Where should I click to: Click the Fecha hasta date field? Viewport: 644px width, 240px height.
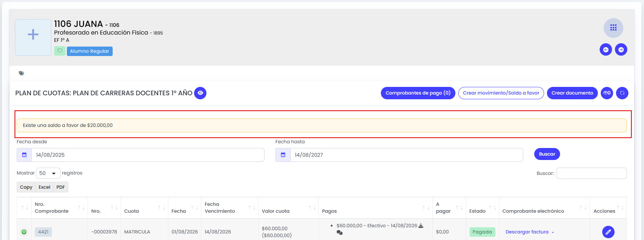pos(407,155)
